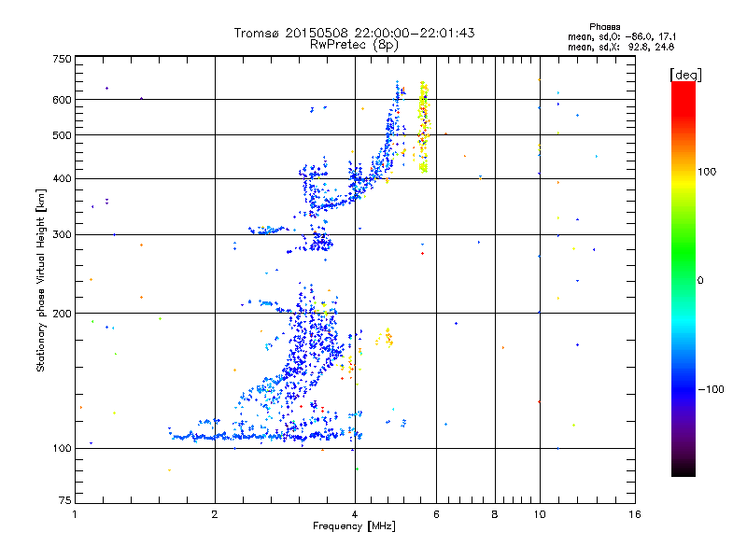The width and height of the screenshot is (747, 560).
Task: Click the yellow-green X-mode trace near 5.7 MHz
Action: pos(424,127)
